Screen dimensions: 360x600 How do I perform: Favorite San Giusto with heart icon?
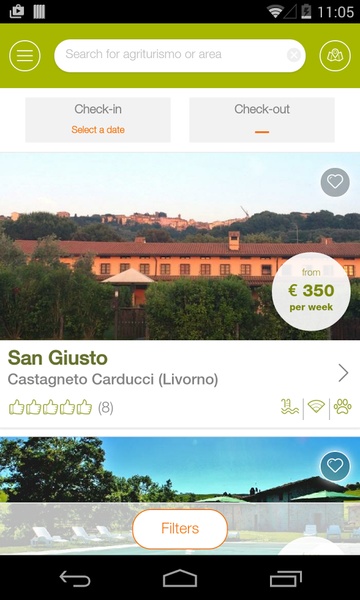coord(335,182)
